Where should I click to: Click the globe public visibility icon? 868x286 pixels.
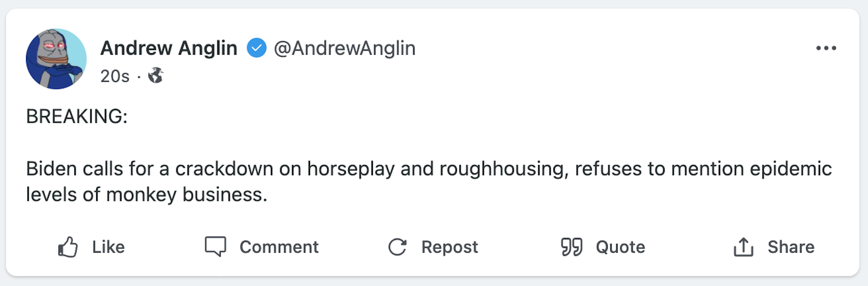156,75
